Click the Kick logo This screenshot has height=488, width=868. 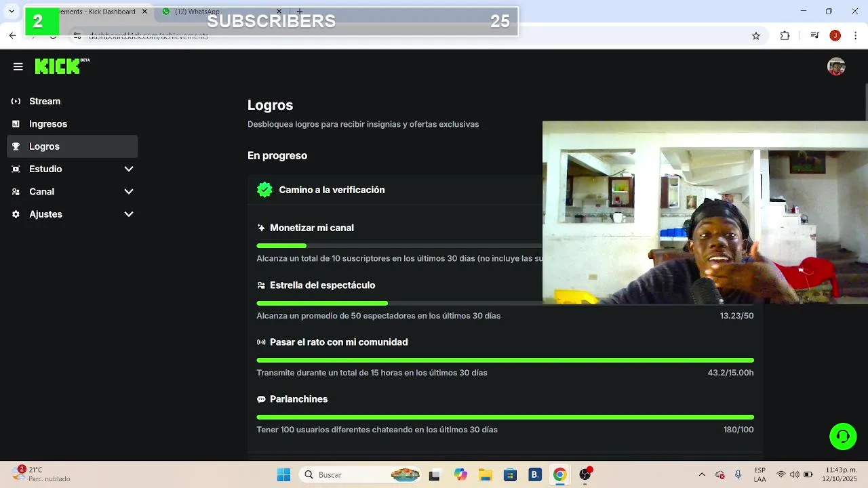tap(62, 66)
